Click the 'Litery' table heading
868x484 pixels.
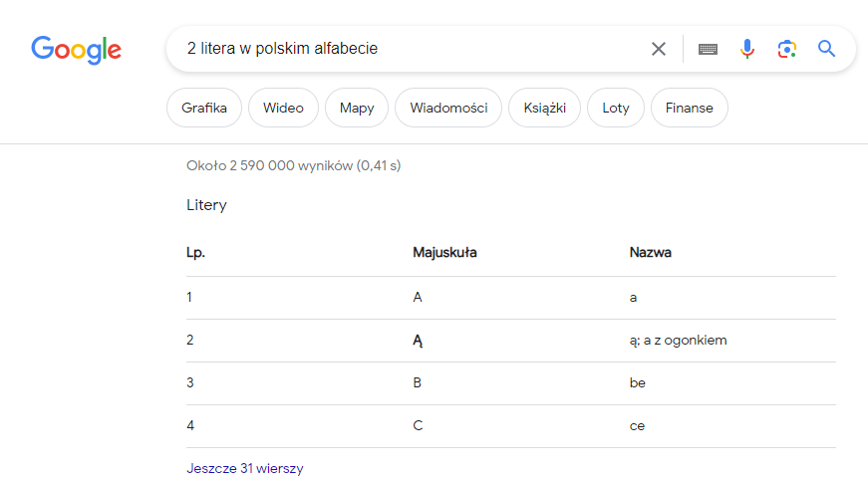(x=206, y=206)
